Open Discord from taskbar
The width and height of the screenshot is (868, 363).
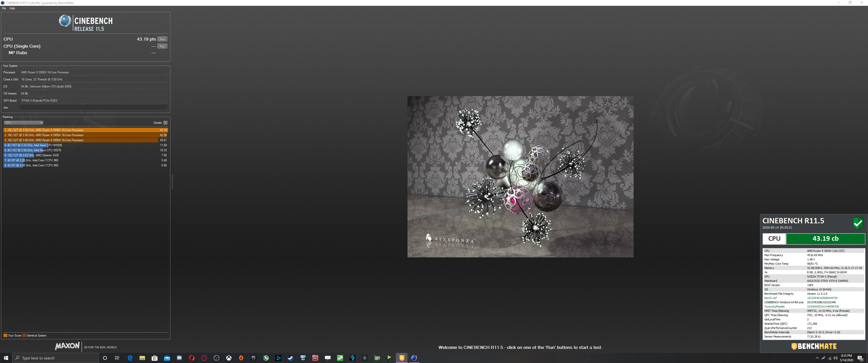pos(179,358)
